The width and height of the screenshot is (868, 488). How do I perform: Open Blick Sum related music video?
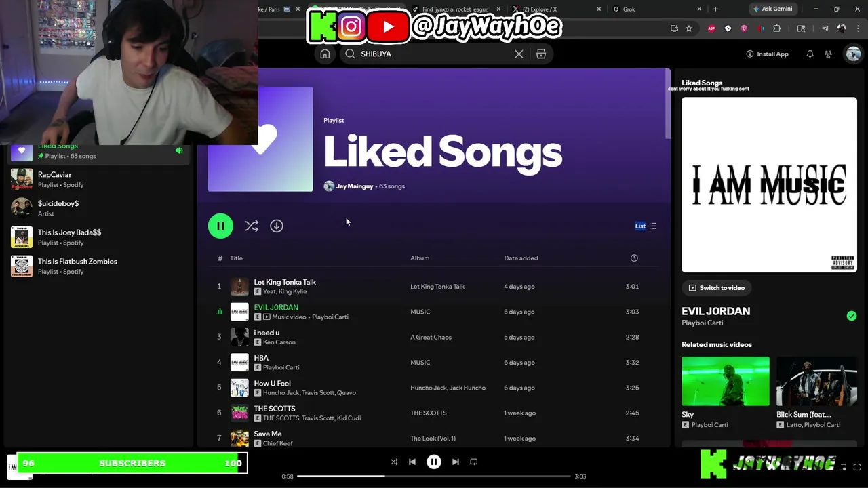pyautogui.click(x=816, y=381)
